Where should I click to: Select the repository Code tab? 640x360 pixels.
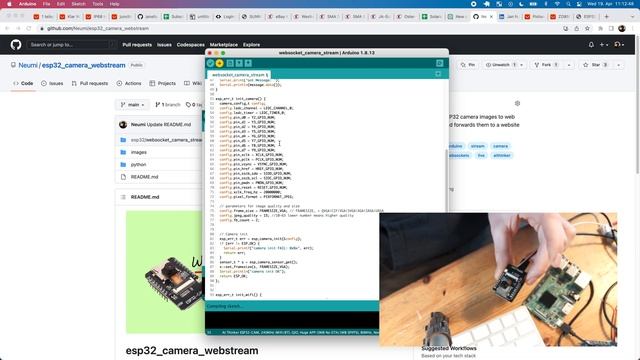pos(23,83)
